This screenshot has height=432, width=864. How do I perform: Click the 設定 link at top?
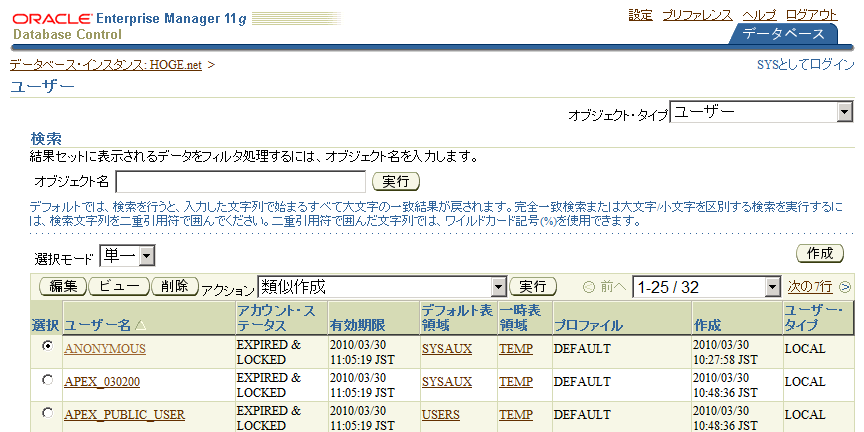click(640, 15)
